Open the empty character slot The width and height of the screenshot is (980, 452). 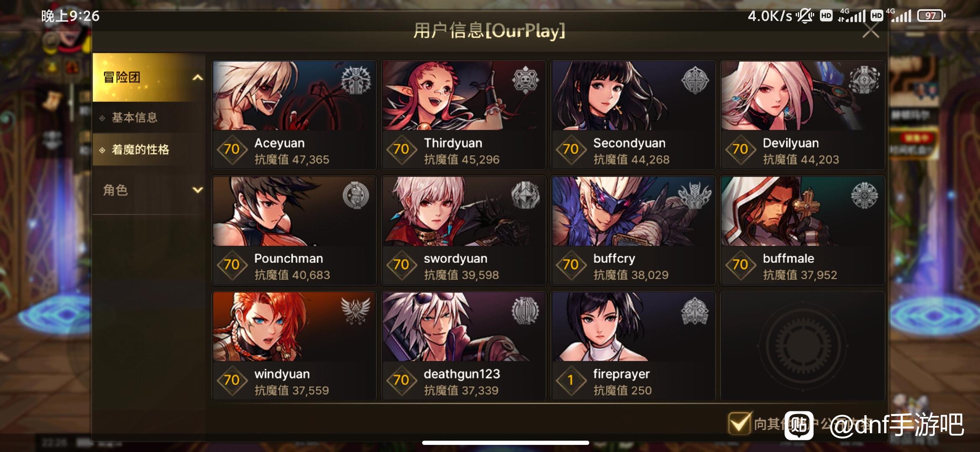[x=802, y=346]
